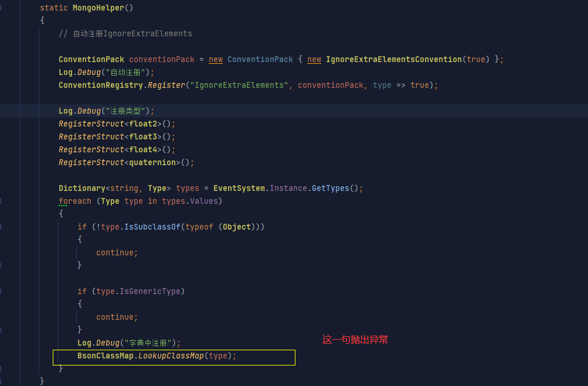The width and height of the screenshot is (588, 386).
Task: Select the RegisterStruct<float2> call
Action: [117, 124]
